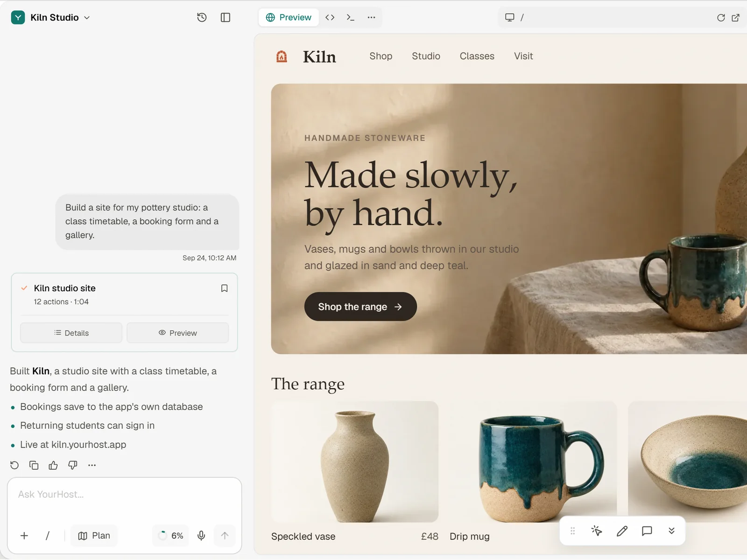
Task: Open slash commands in the chat box
Action: point(48,536)
